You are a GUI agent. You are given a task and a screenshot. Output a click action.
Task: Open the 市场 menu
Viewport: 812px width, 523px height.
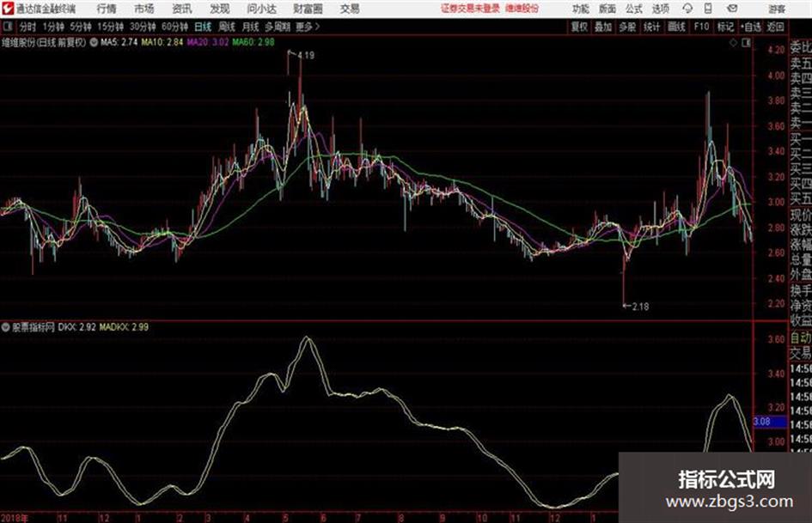click(x=144, y=9)
